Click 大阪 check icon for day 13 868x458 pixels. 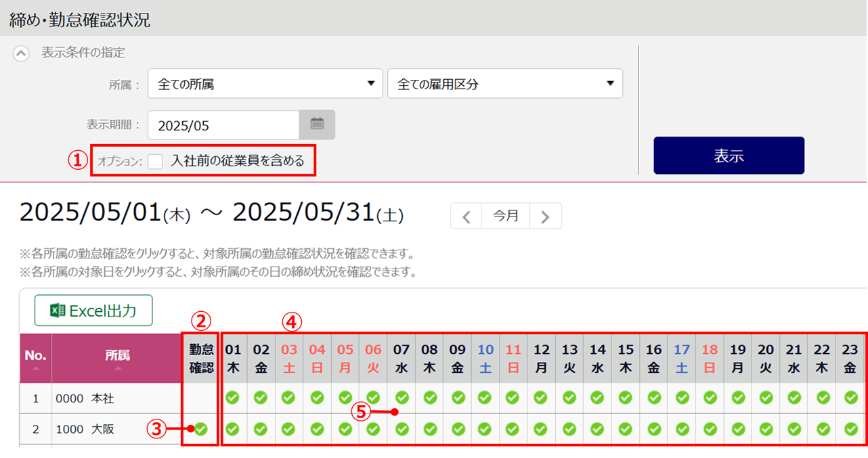click(x=569, y=428)
